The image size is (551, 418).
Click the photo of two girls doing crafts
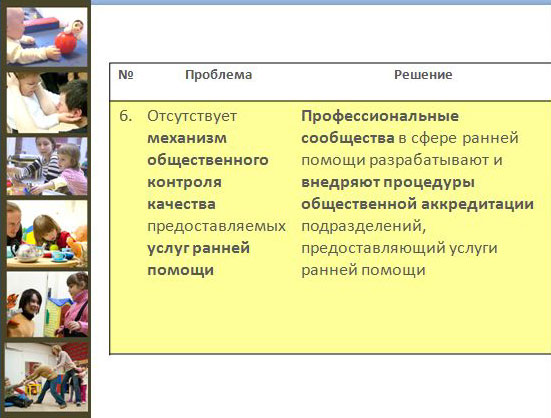pos(47,166)
